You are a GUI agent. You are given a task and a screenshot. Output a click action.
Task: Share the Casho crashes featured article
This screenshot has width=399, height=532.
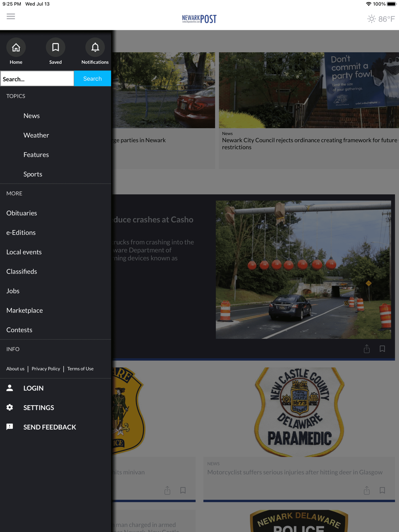point(367,349)
